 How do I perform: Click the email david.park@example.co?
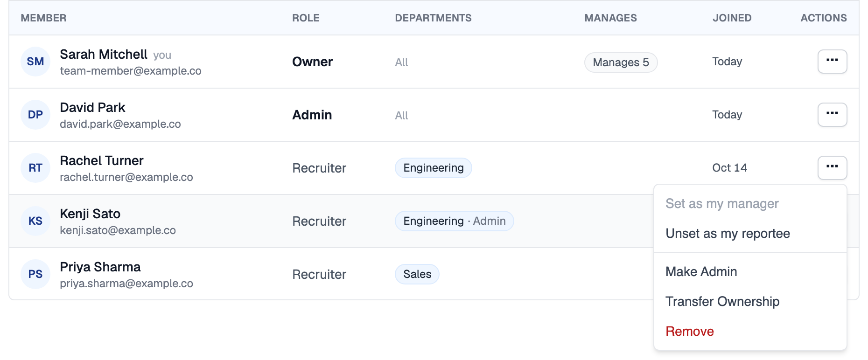point(120,124)
